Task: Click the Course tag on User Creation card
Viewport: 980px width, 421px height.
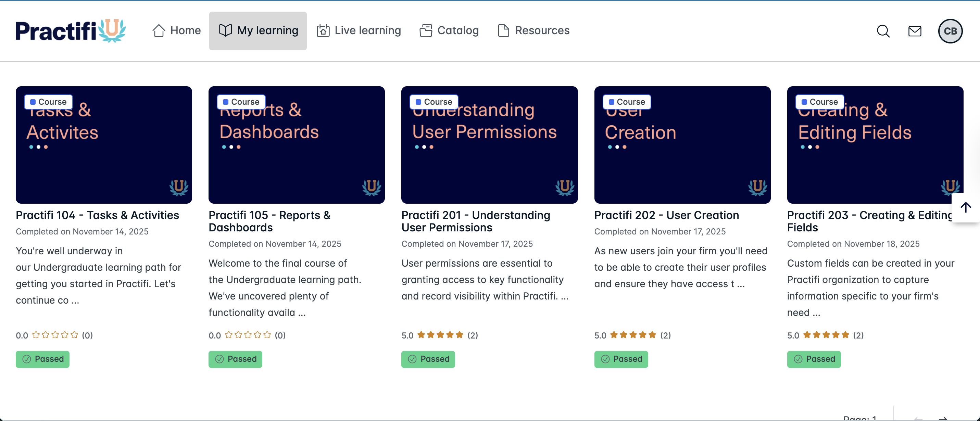Action: click(x=627, y=102)
